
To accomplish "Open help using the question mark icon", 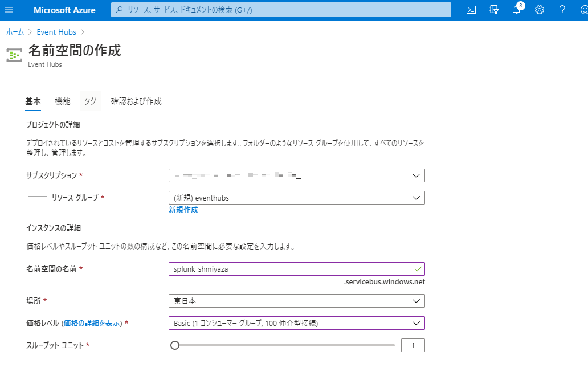I will (x=561, y=10).
